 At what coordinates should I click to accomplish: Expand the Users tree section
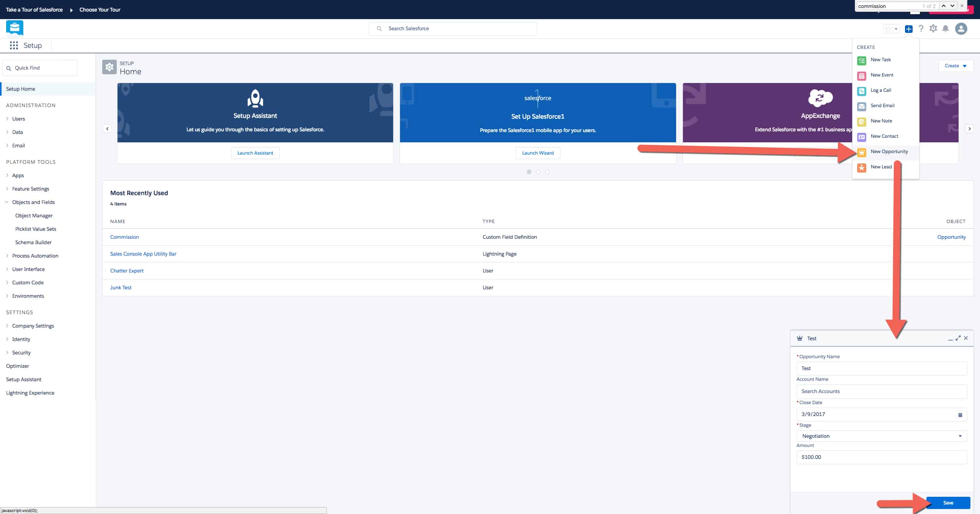(7, 119)
